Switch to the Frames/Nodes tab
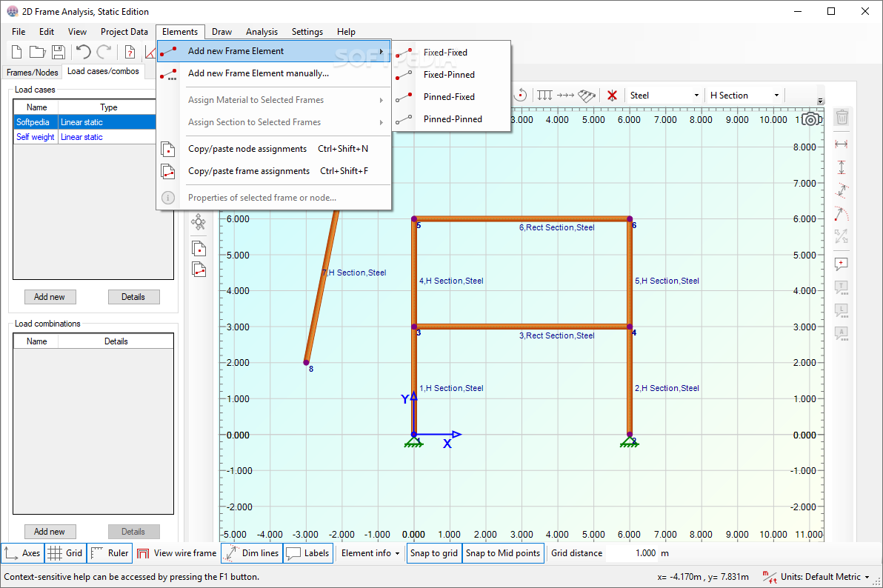Screen dimensions: 883x588 click(x=32, y=73)
